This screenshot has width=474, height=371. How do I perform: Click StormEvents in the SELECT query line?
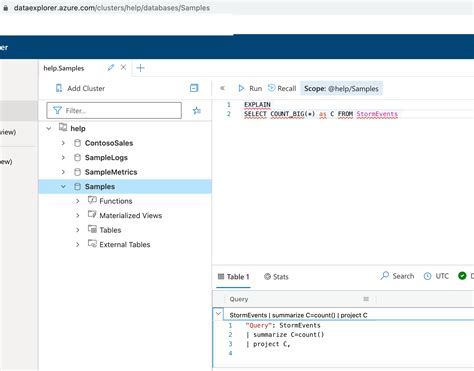377,114
